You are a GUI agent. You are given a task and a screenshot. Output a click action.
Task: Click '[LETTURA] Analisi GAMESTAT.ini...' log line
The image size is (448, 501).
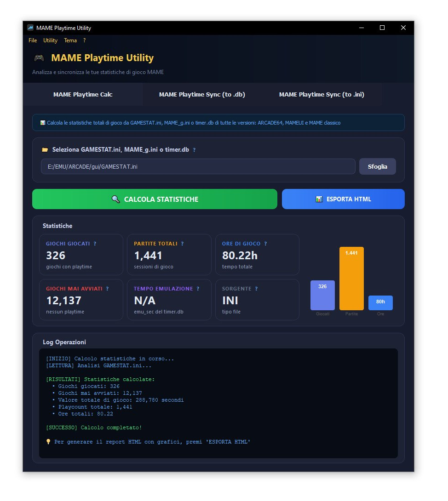(98, 365)
